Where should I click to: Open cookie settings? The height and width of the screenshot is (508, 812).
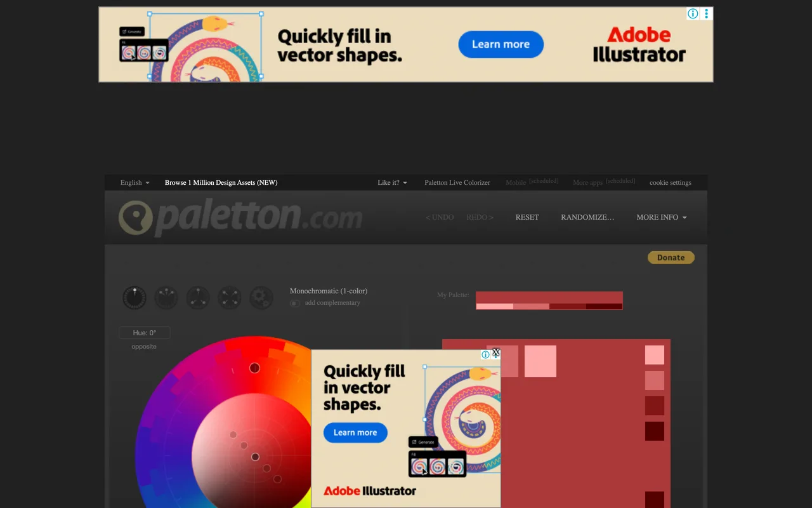[x=671, y=183]
